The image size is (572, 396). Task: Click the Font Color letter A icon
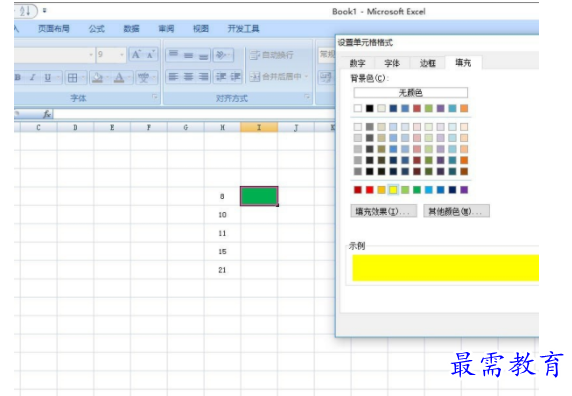(x=119, y=77)
